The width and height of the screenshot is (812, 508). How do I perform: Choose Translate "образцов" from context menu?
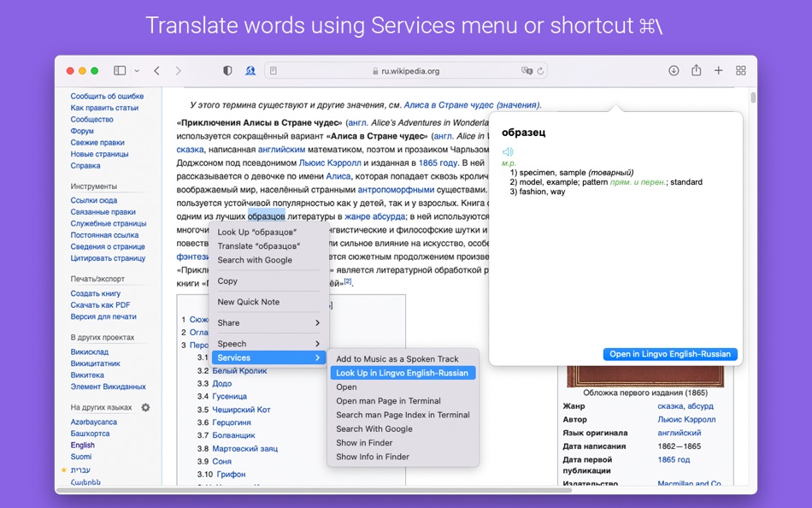coord(268,246)
